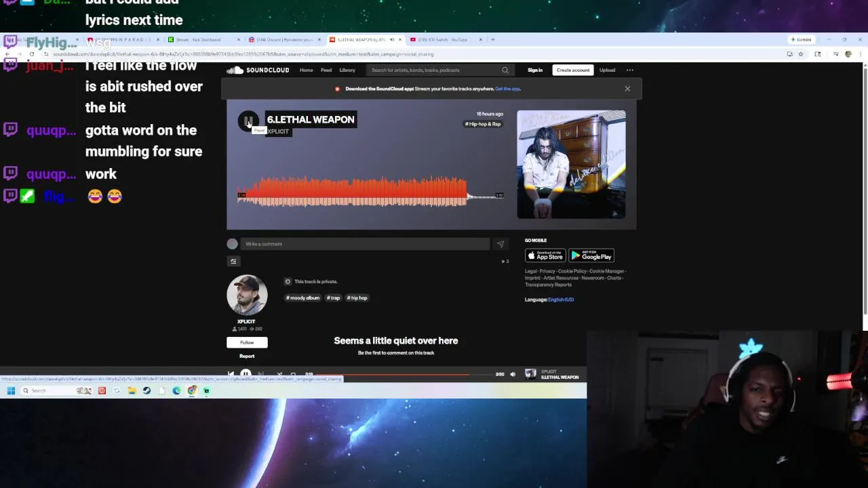868x488 pixels.
Task: Open the Legal footer link
Action: pos(530,271)
